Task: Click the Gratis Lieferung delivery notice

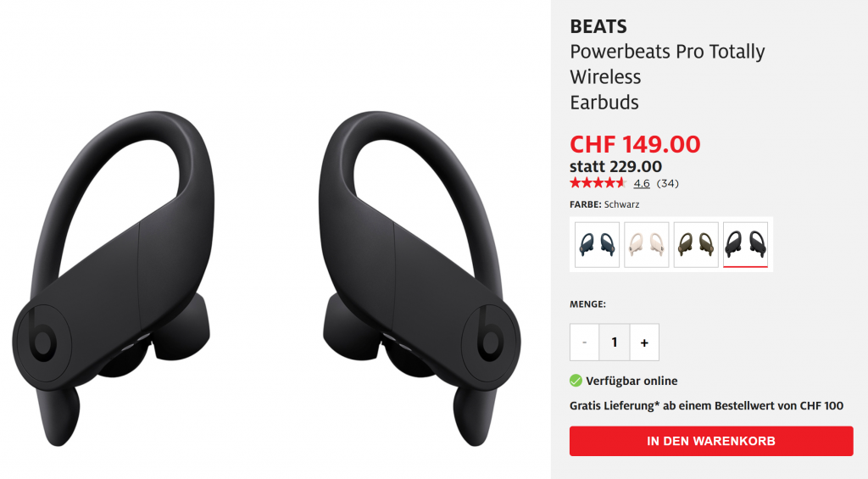Action: click(706, 405)
